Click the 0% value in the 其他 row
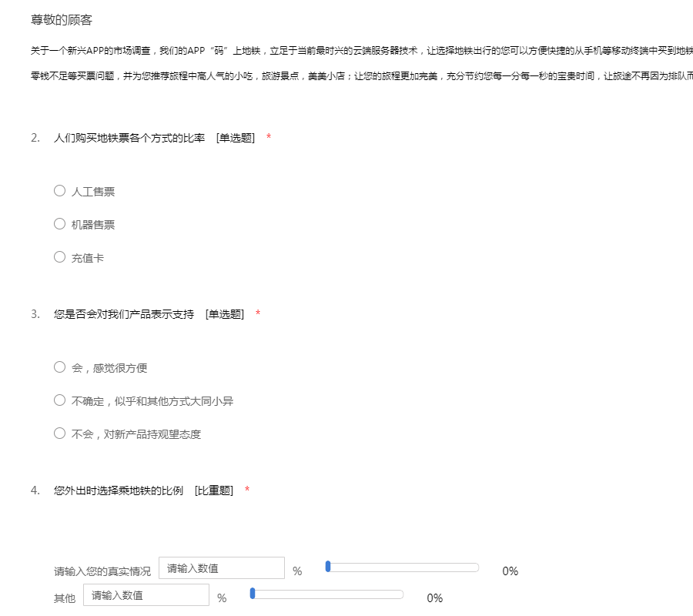The image size is (693, 616). point(434,598)
